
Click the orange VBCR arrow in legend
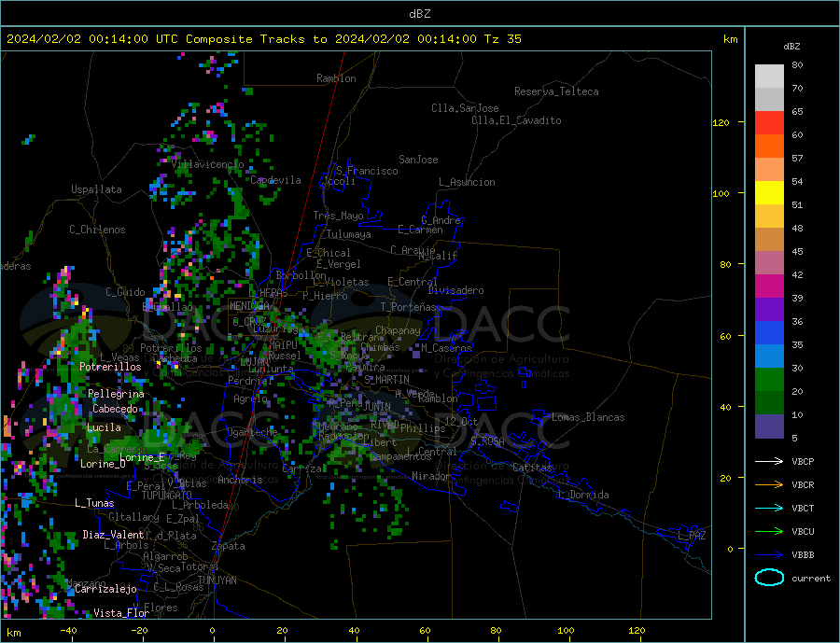coord(769,485)
